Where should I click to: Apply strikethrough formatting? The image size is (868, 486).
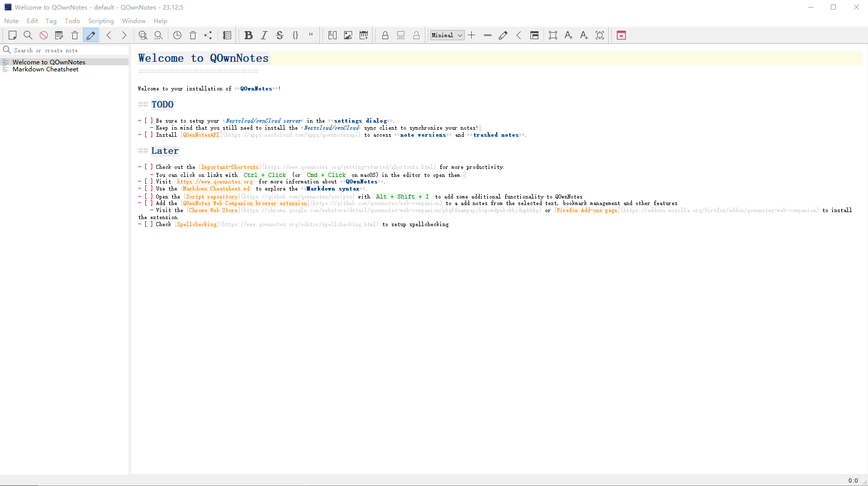tap(280, 35)
